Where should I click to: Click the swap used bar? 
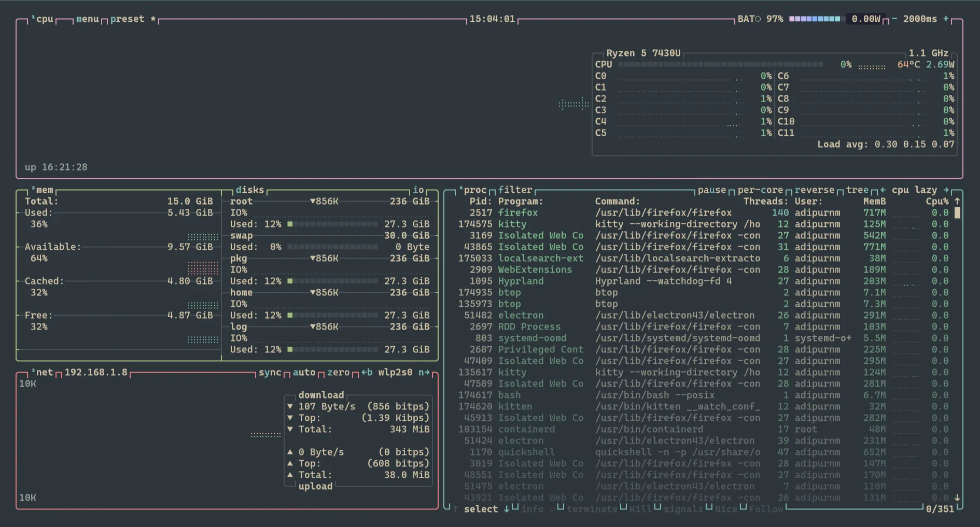(x=332, y=247)
